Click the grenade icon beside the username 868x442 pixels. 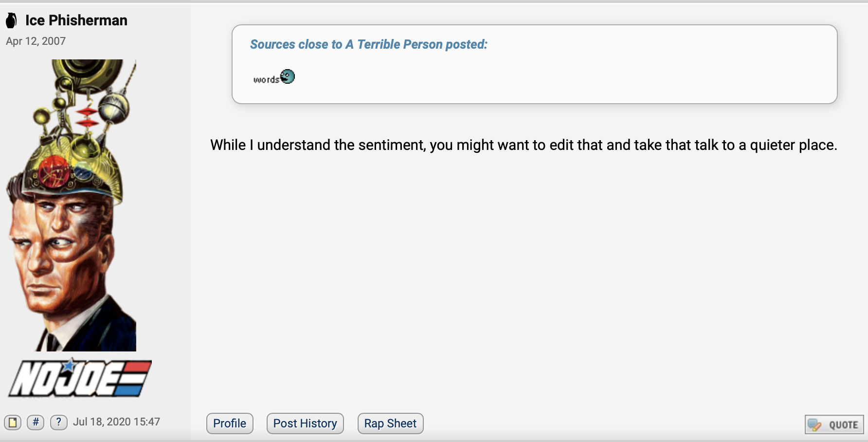coord(11,20)
